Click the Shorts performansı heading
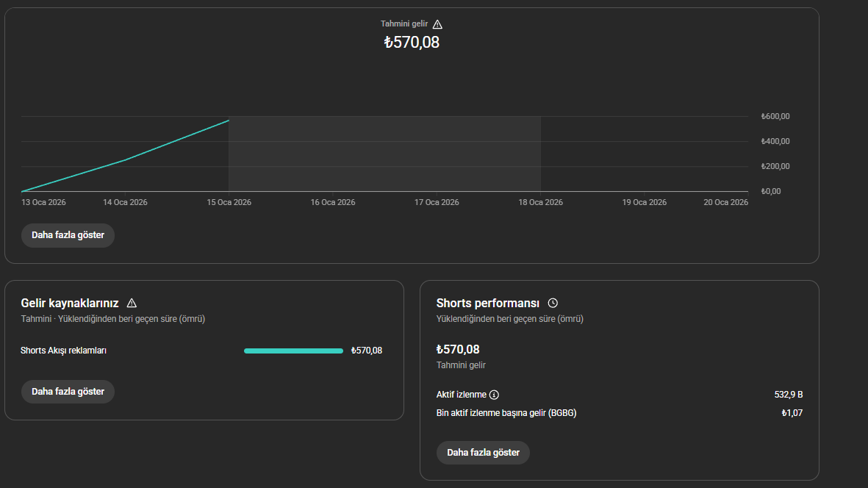868x488 pixels. (488, 304)
